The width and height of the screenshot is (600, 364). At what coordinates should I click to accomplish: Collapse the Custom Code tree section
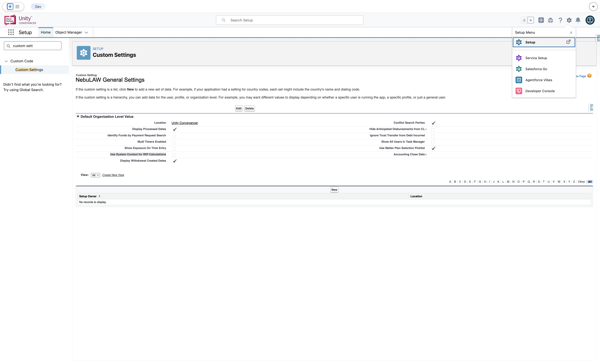[x=6, y=61]
